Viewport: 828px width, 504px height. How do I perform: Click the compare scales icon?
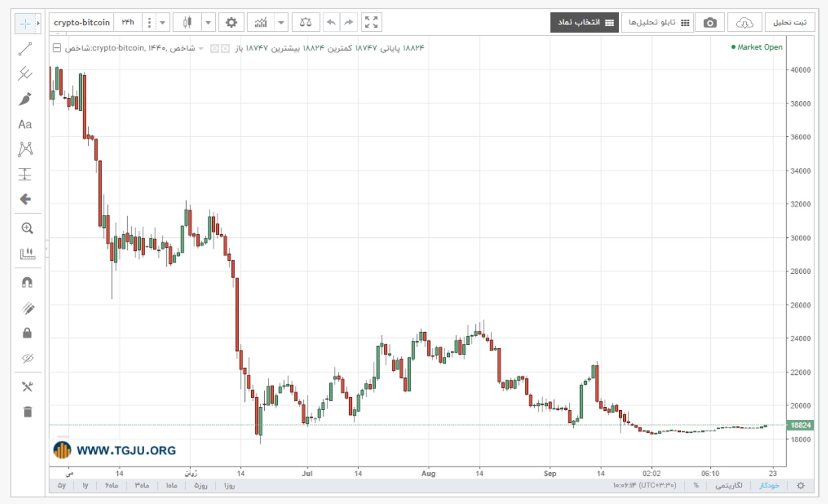click(306, 22)
